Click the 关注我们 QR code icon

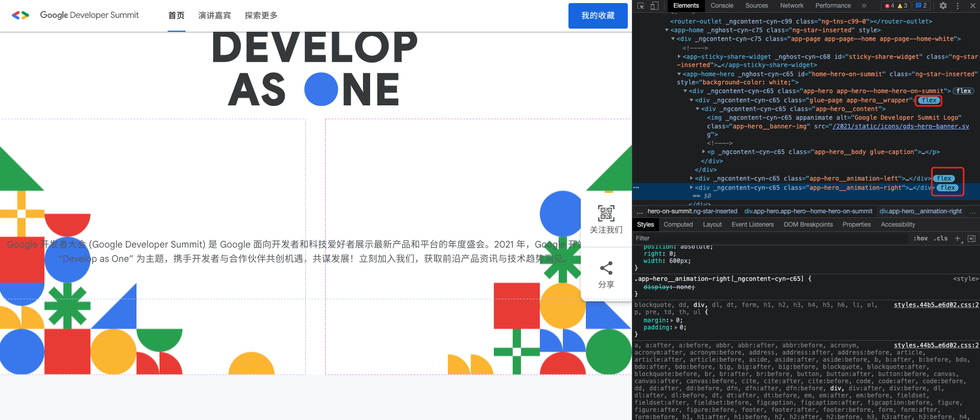pos(606,213)
